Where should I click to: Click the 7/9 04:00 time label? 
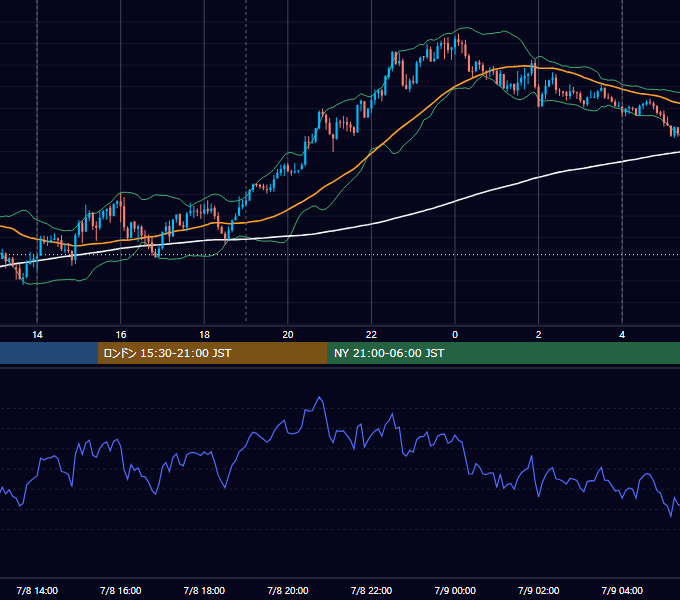pos(622,590)
